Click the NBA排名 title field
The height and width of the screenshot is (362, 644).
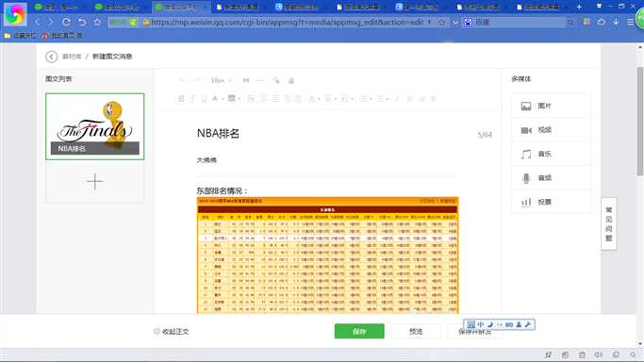[328, 133]
